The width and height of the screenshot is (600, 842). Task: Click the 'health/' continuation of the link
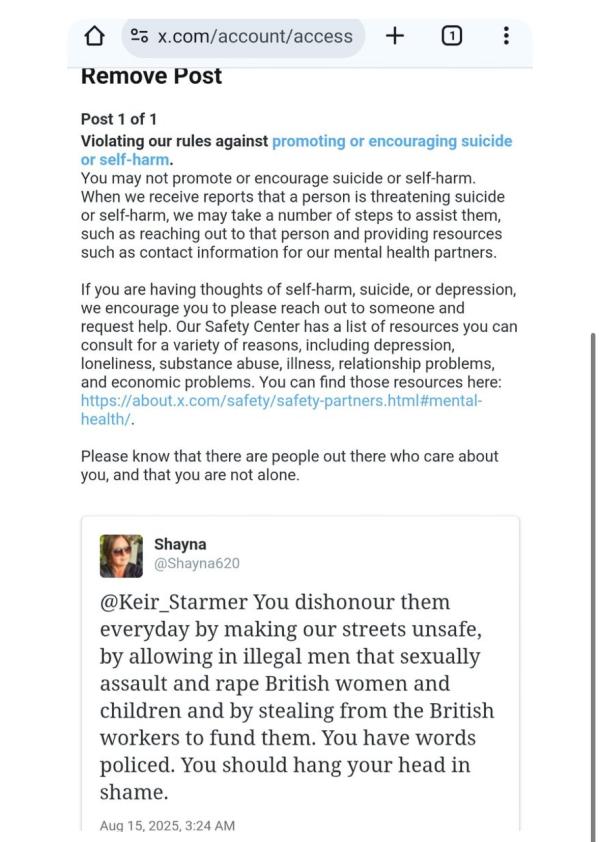[x=106, y=419]
